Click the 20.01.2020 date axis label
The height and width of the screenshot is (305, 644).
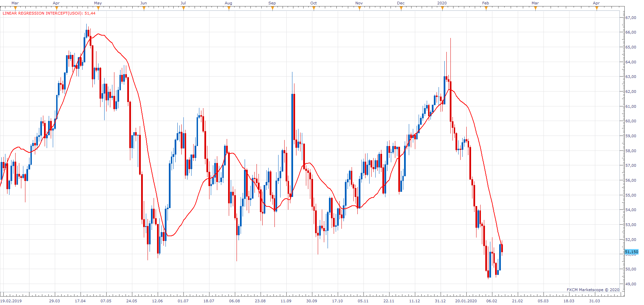pyautogui.click(x=466, y=301)
